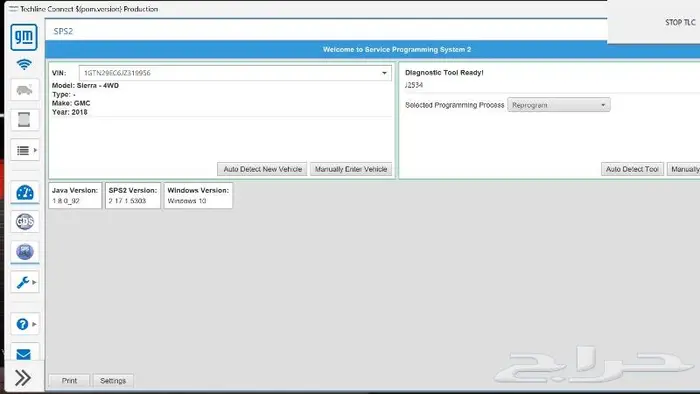Expand the wrench tools submenu arrow
700x394 pixels.
coord(35,282)
